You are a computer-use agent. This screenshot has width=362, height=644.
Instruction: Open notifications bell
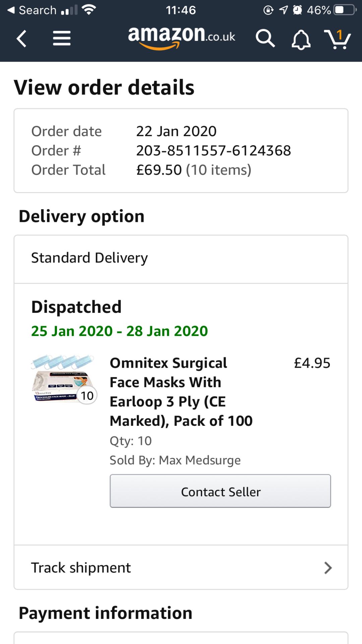coord(301,39)
